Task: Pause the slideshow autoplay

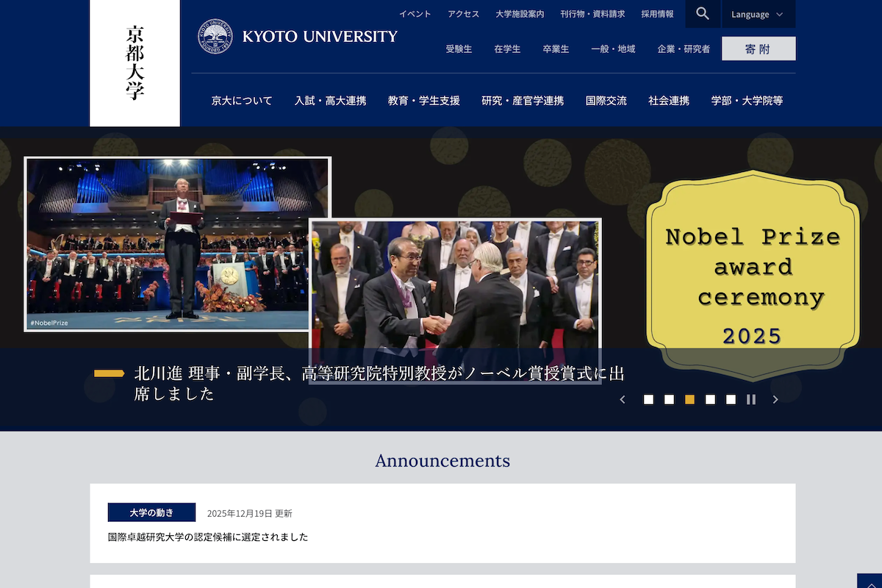Action: (751, 400)
